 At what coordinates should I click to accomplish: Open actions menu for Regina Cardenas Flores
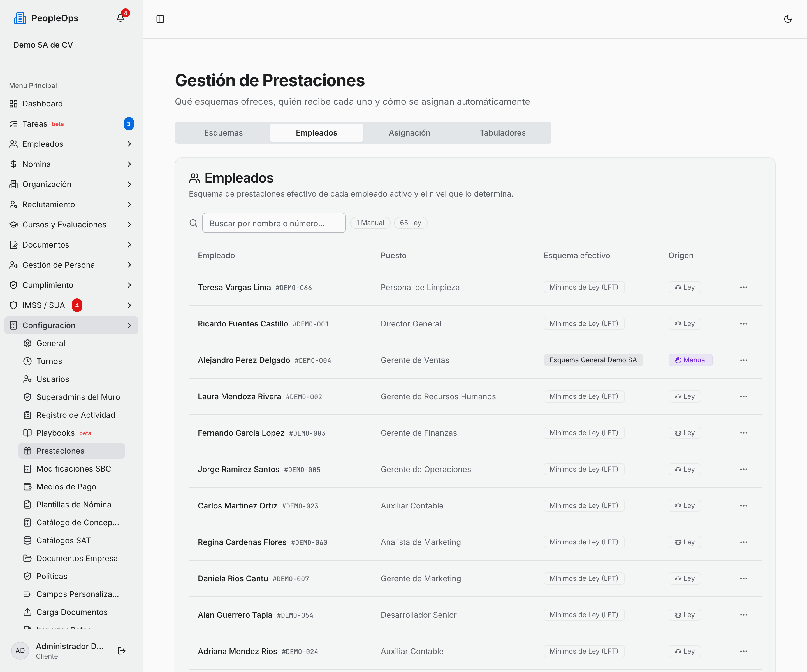point(743,542)
